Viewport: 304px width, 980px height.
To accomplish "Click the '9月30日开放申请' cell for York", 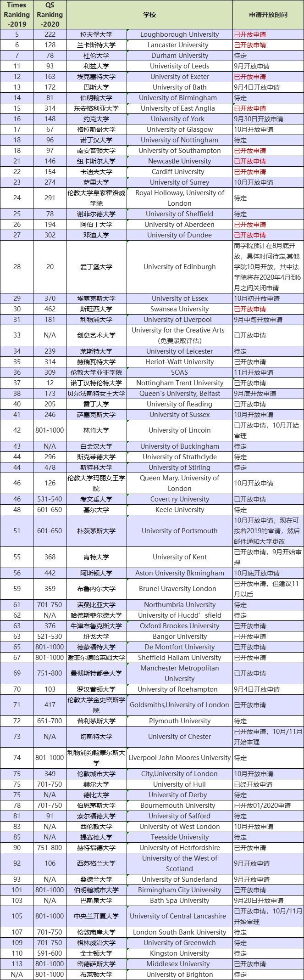I will [268, 119].
